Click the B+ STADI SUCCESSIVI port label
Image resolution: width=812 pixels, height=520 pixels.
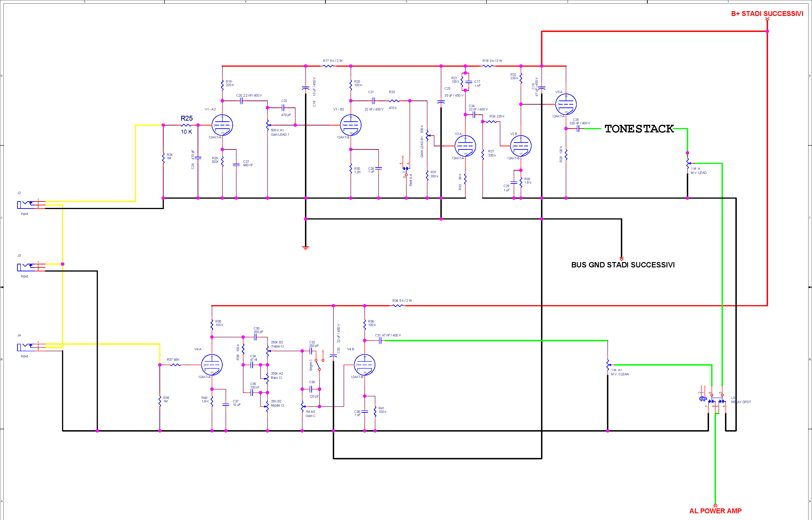click(x=767, y=14)
